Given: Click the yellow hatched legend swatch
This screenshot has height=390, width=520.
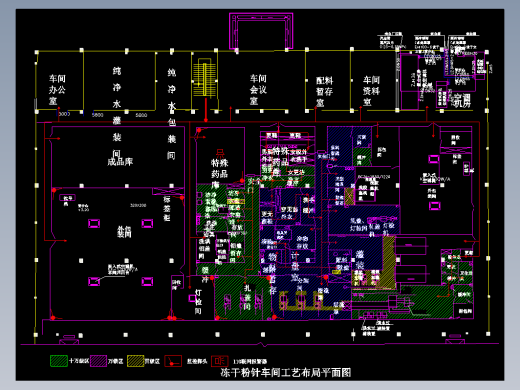Looking at the screenshot, I should click(136, 361).
